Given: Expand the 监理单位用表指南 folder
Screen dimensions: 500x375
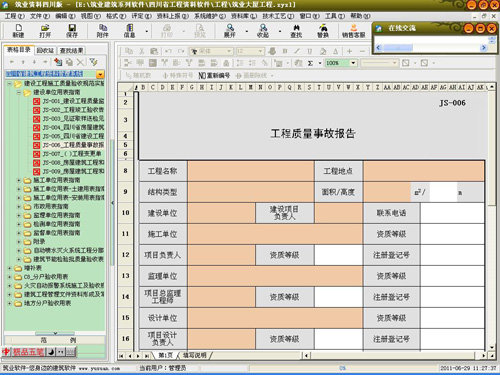Looking at the screenshot, I should pos(19,215).
